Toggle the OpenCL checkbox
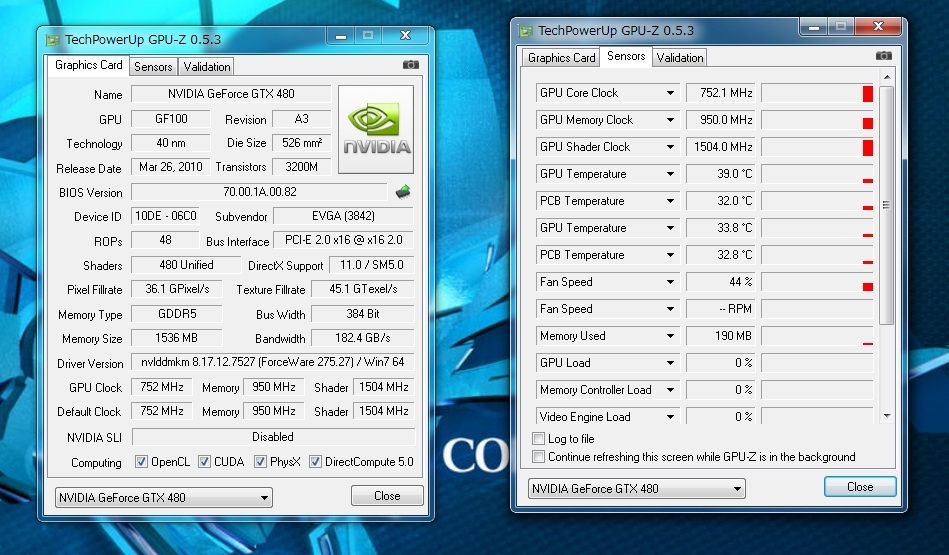Screen dimensions: 949x555 pyautogui.click(x=141, y=462)
